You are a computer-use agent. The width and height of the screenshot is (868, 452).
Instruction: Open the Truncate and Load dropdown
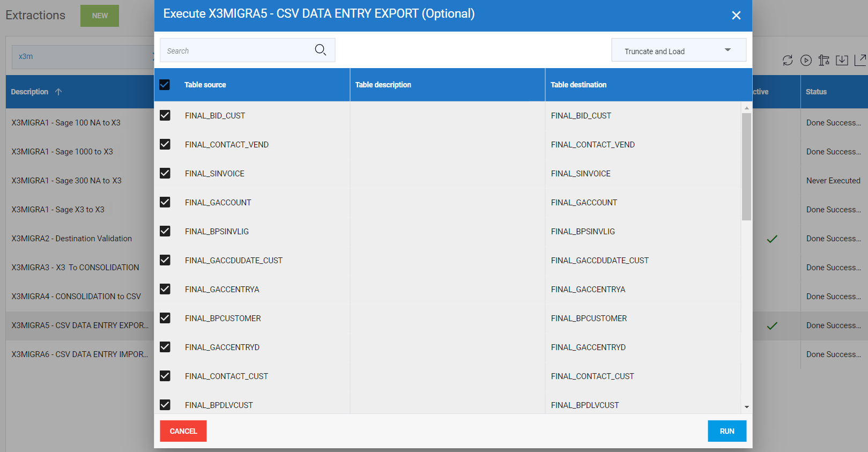[678, 50]
